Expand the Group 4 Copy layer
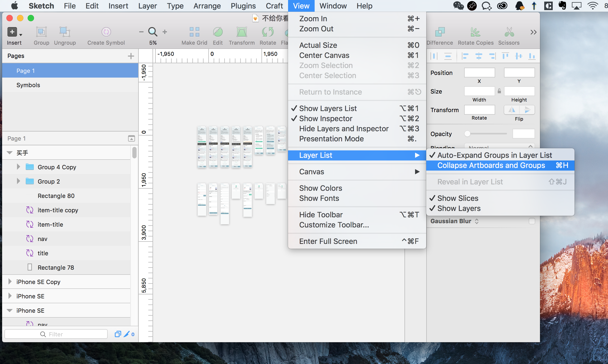The height and width of the screenshot is (364, 608). [x=18, y=167]
